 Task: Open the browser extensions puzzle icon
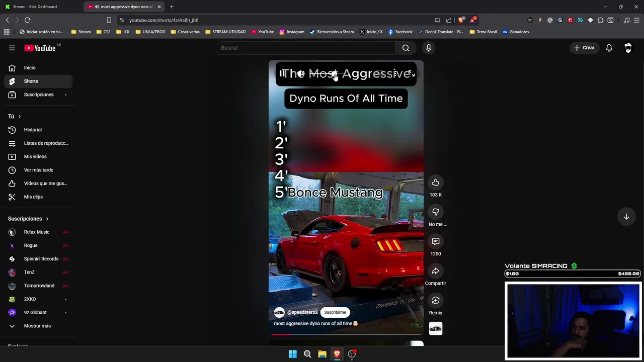click(600, 20)
